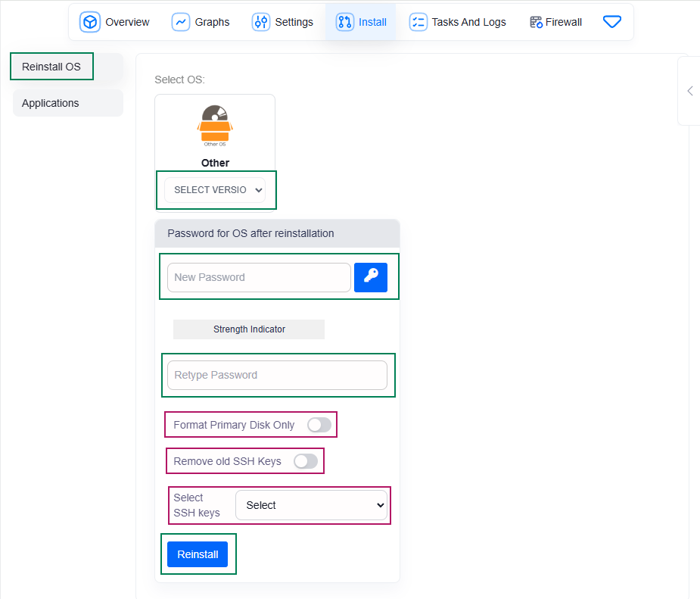Viewport: 700px width, 599px height.
Task: Open the Select Version dropdown
Action: point(215,190)
